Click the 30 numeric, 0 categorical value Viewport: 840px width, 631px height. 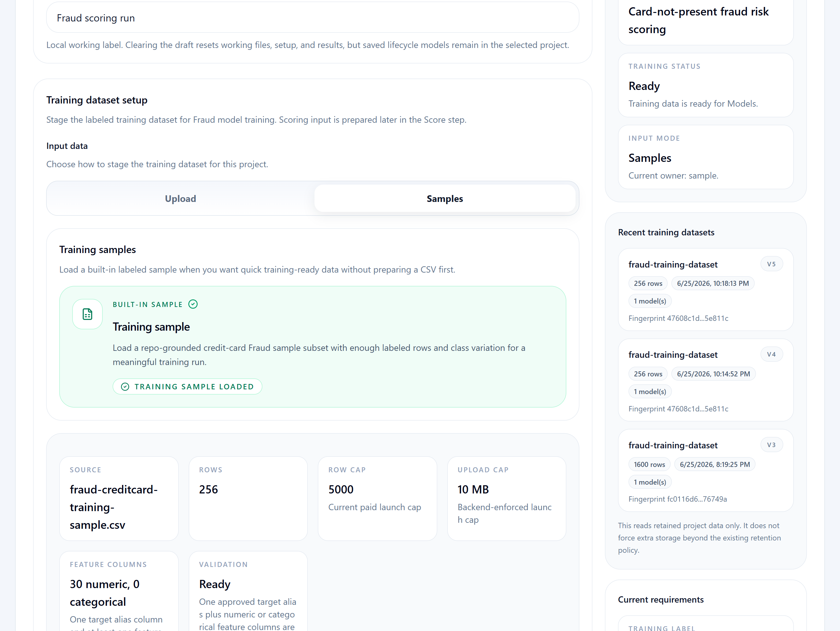(x=104, y=593)
